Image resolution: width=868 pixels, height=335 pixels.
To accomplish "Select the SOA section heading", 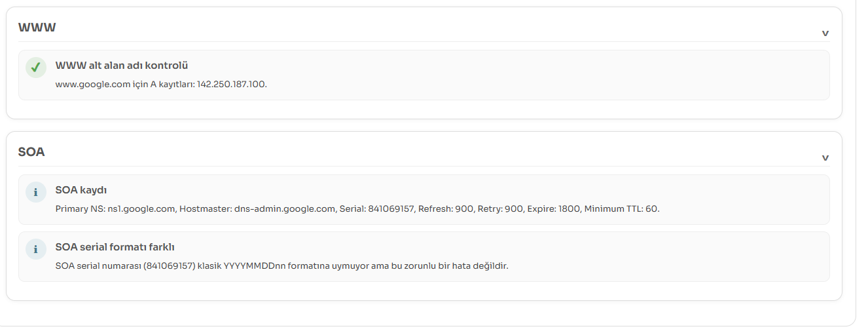I will (x=31, y=152).
